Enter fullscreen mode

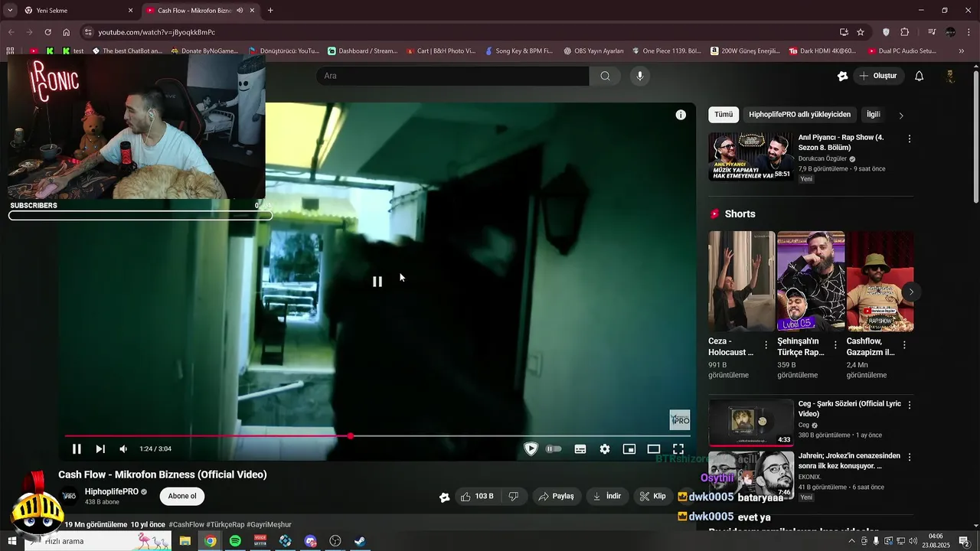[678, 449]
